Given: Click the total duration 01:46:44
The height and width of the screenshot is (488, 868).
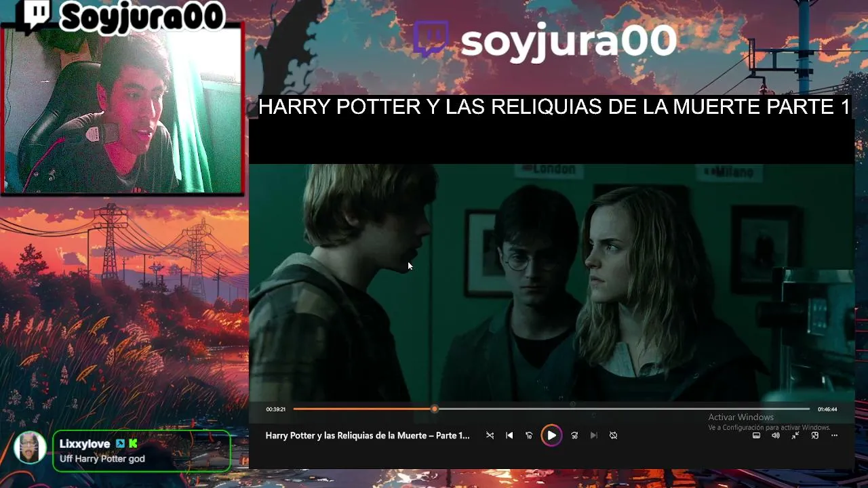Looking at the screenshot, I should tap(827, 409).
